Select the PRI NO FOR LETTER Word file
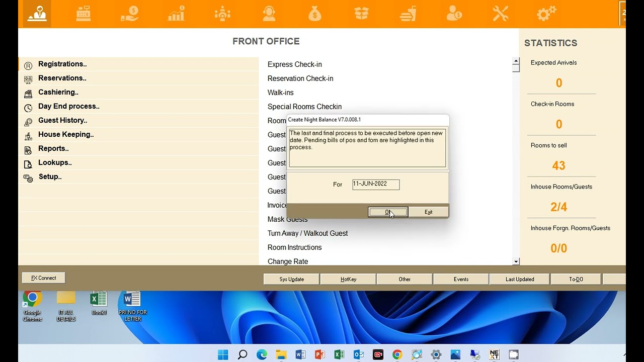The height and width of the screenshot is (362, 644). tap(132, 306)
